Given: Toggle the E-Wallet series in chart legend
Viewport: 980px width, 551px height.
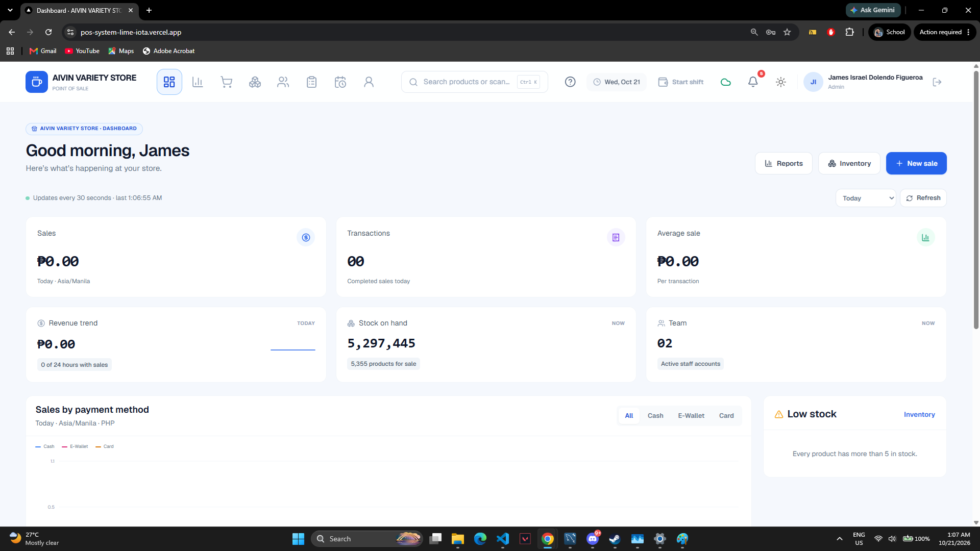Looking at the screenshot, I should 75,446.
